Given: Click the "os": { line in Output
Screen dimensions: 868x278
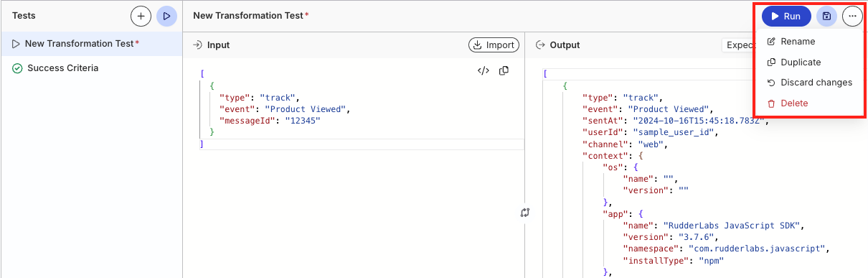Looking at the screenshot, I should coord(620,167).
